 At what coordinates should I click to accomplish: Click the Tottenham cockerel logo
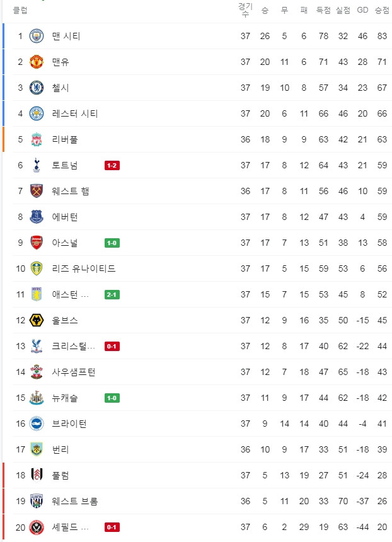pyautogui.click(x=37, y=165)
